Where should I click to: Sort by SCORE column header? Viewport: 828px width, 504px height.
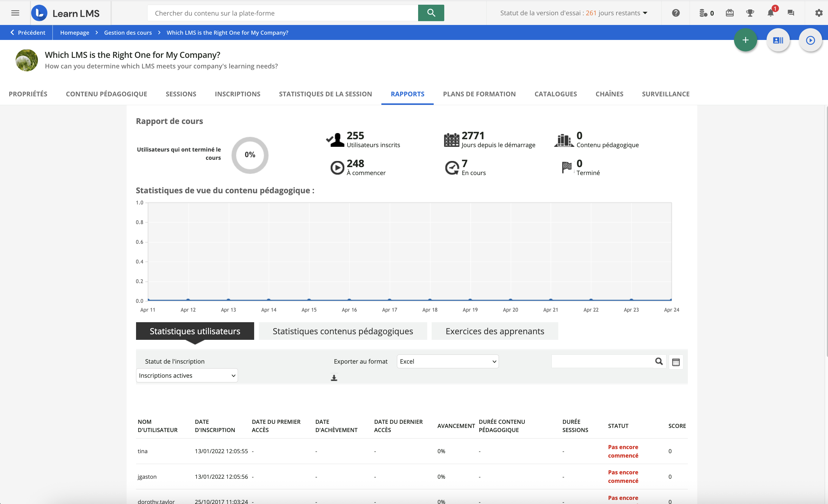coord(677,426)
